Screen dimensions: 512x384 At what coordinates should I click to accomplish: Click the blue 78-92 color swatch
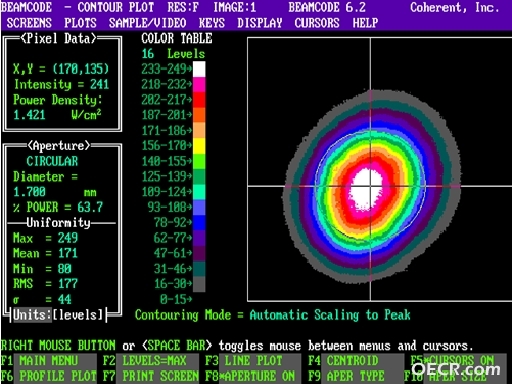199,223
